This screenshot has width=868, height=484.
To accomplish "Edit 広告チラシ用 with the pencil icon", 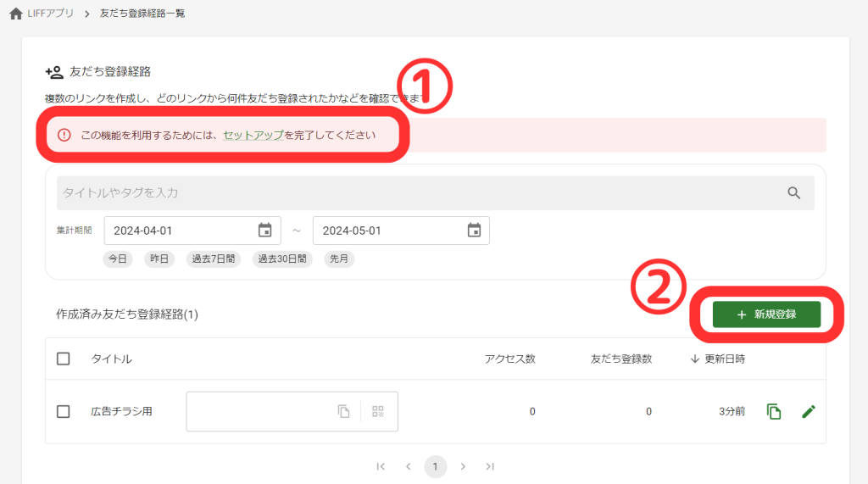I will [809, 411].
